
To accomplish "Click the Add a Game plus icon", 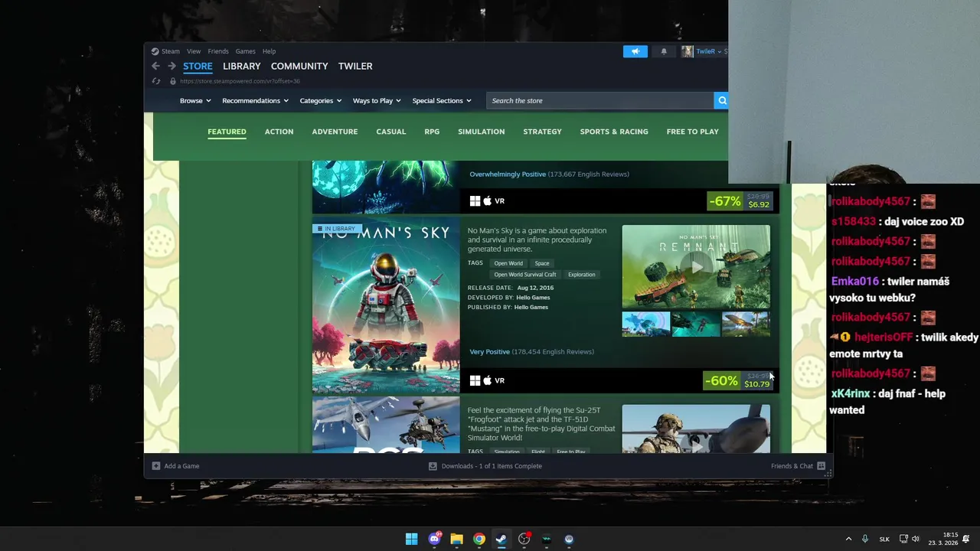I will click(156, 465).
